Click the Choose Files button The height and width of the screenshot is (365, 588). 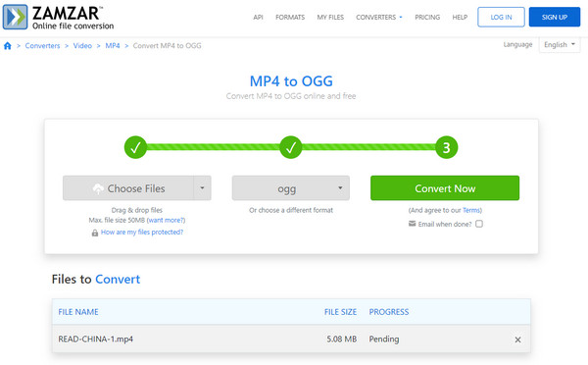pyautogui.click(x=128, y=187)
